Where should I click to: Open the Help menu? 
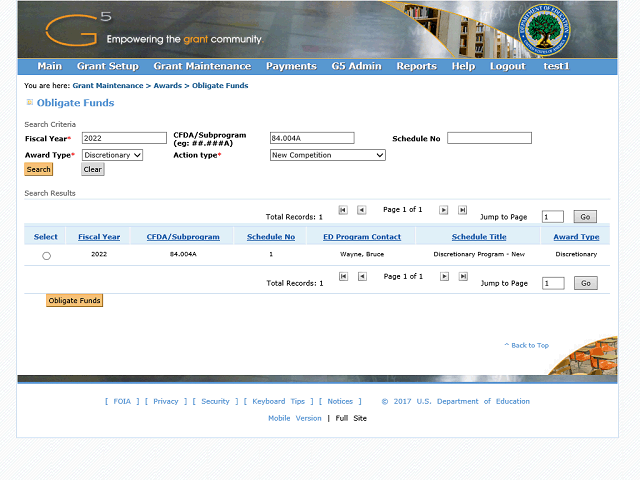(x=463, y=66)
